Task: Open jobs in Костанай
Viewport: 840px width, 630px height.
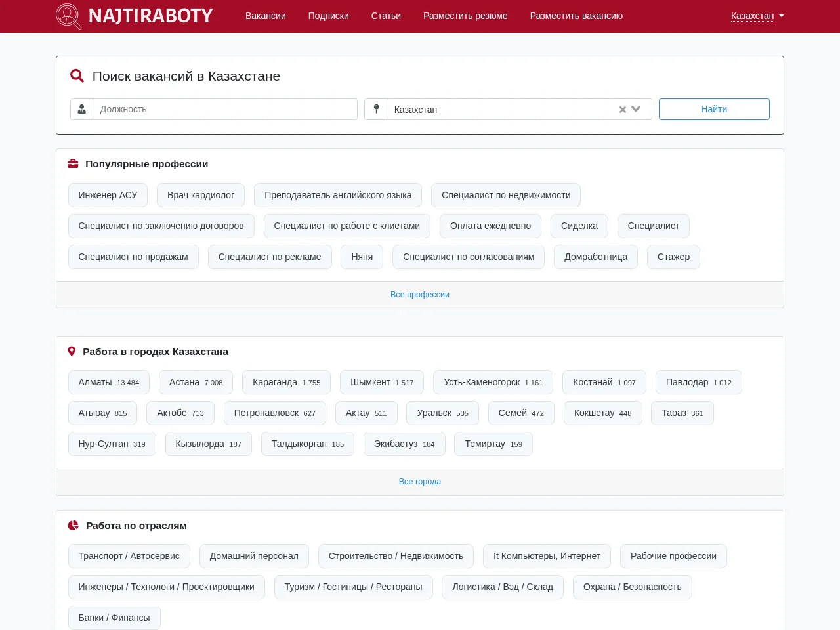Action: [604, 382]
